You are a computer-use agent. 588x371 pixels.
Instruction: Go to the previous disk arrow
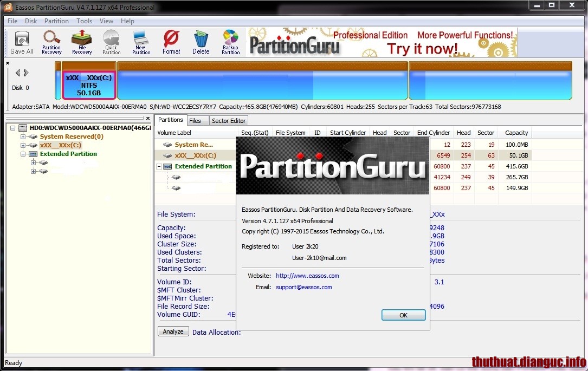coord(18,73)
